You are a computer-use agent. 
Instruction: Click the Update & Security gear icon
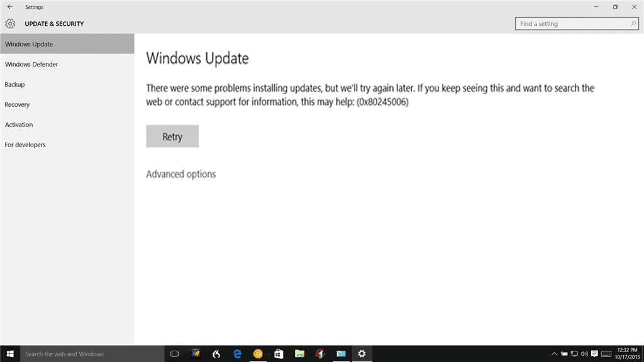[10, 24]
